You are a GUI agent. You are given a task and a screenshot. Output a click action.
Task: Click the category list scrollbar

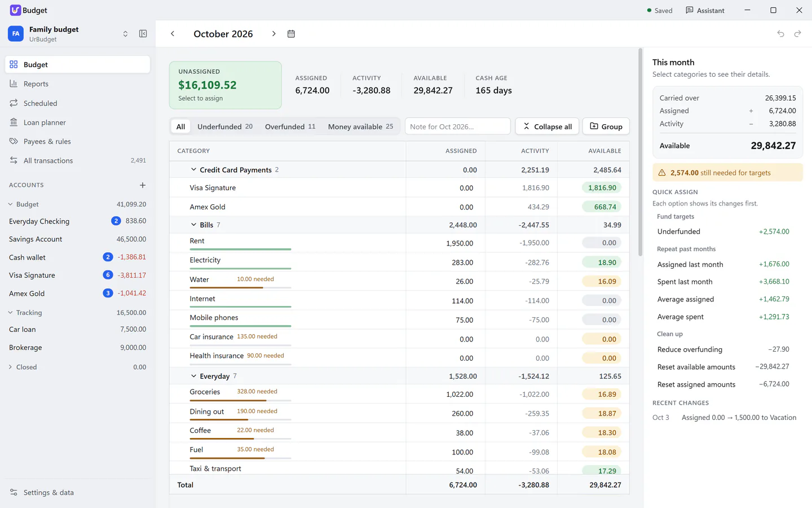(641, 152)
